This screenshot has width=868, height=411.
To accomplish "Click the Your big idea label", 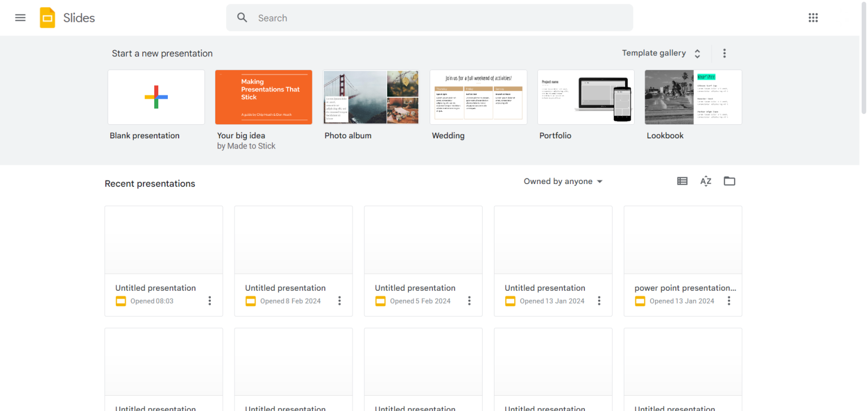I will 241,135.
